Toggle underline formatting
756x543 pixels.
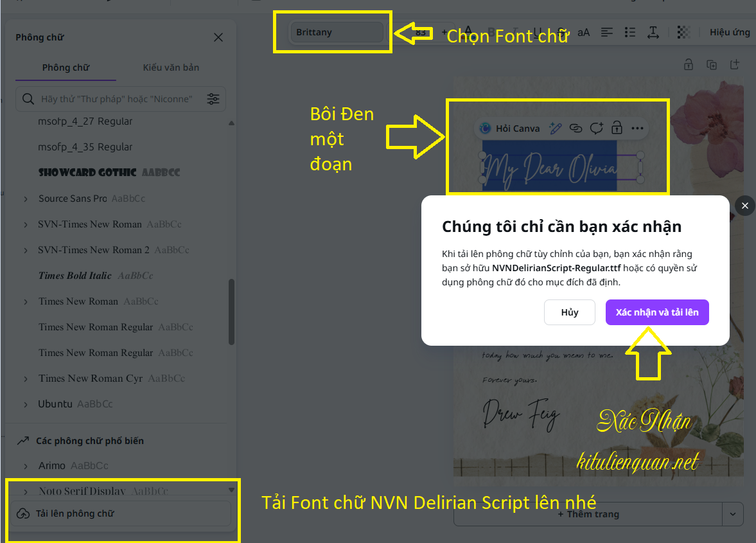click(538, 32)
